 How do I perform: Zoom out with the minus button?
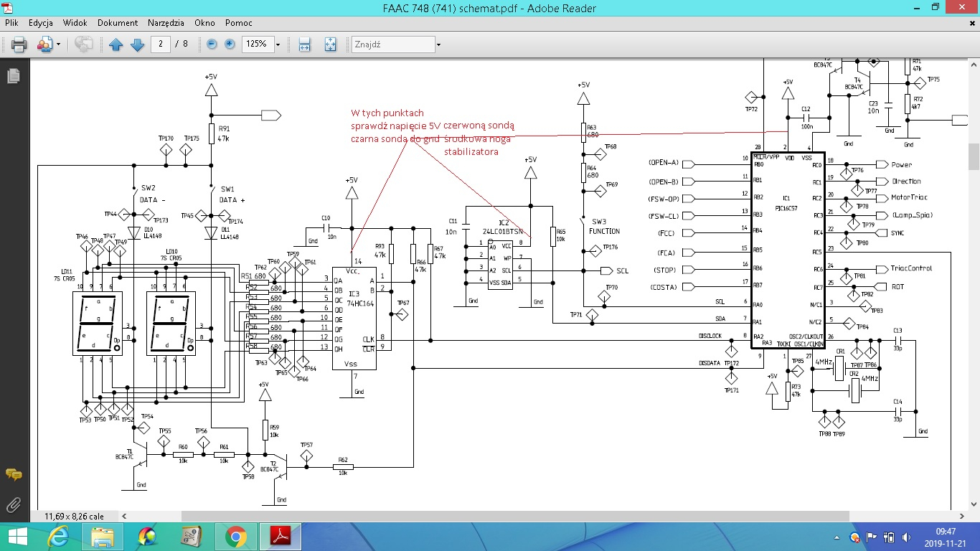pos(212,44)
